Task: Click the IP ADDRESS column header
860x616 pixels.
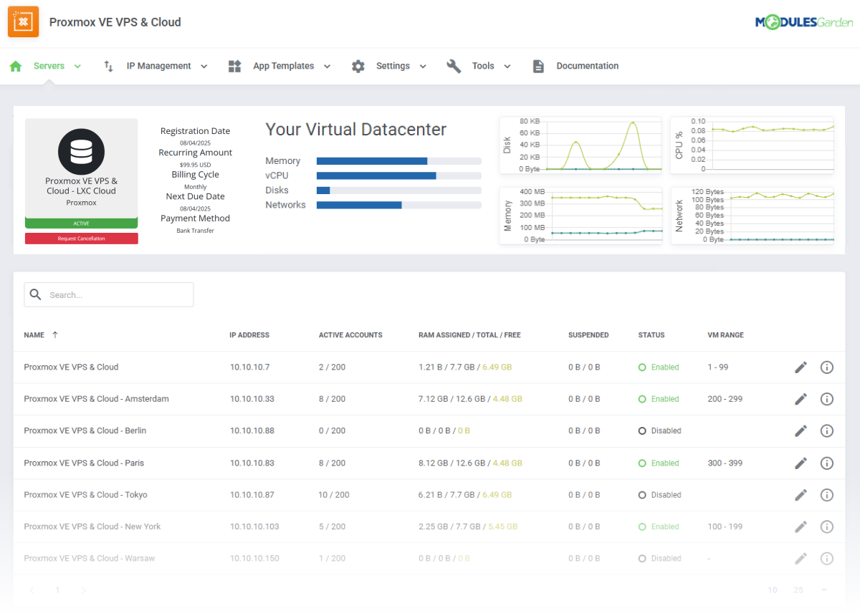Action: point(249,335)
